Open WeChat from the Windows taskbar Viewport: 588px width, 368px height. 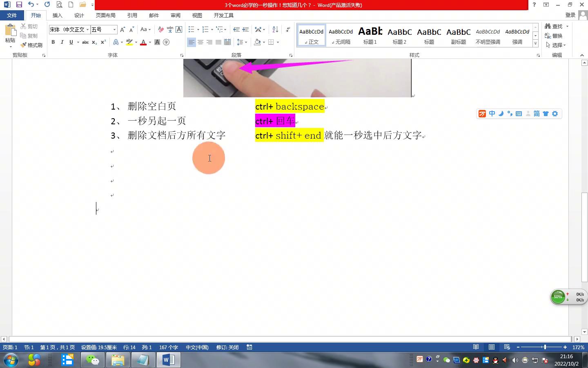click(92, 360)
